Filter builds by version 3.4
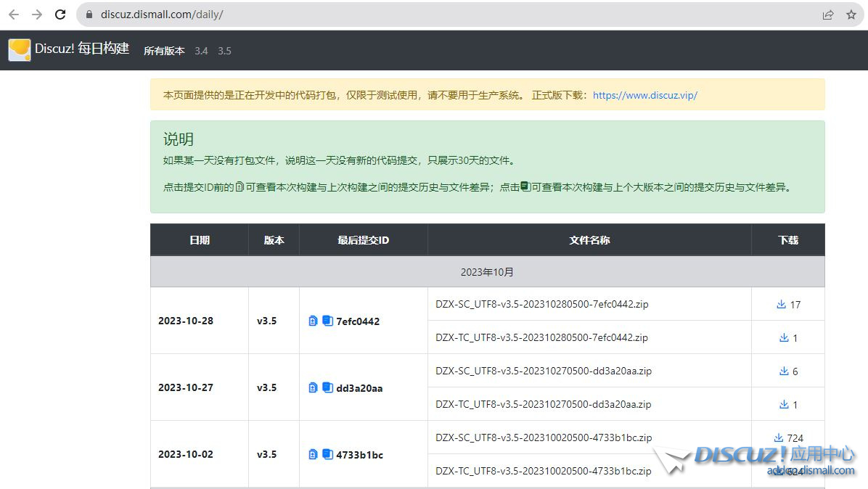Image resolution: width=868 pixels, height=489 pixels. click(x=202, y=51)
